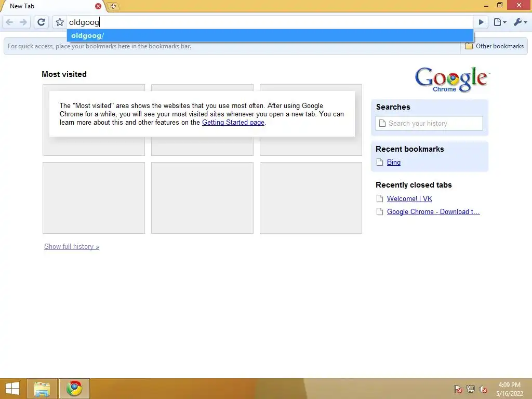
Task: Open the Page menu dropdown
Action: point(500,22)
